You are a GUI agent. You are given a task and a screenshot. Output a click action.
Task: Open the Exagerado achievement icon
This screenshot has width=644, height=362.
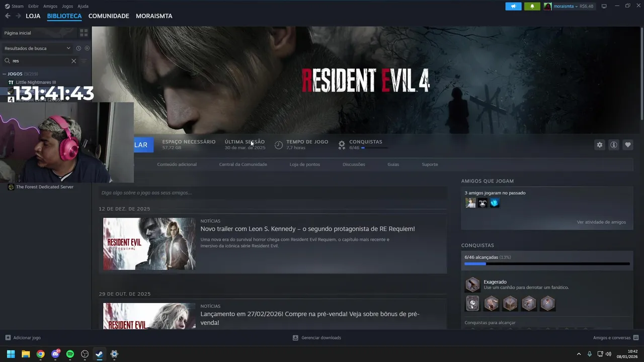point(472,285)
